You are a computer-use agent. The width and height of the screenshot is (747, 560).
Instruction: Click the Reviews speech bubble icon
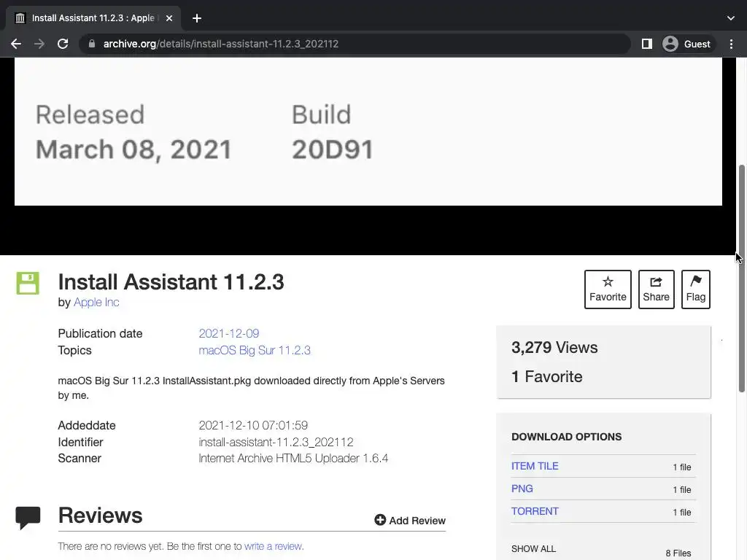coord(28,518)
